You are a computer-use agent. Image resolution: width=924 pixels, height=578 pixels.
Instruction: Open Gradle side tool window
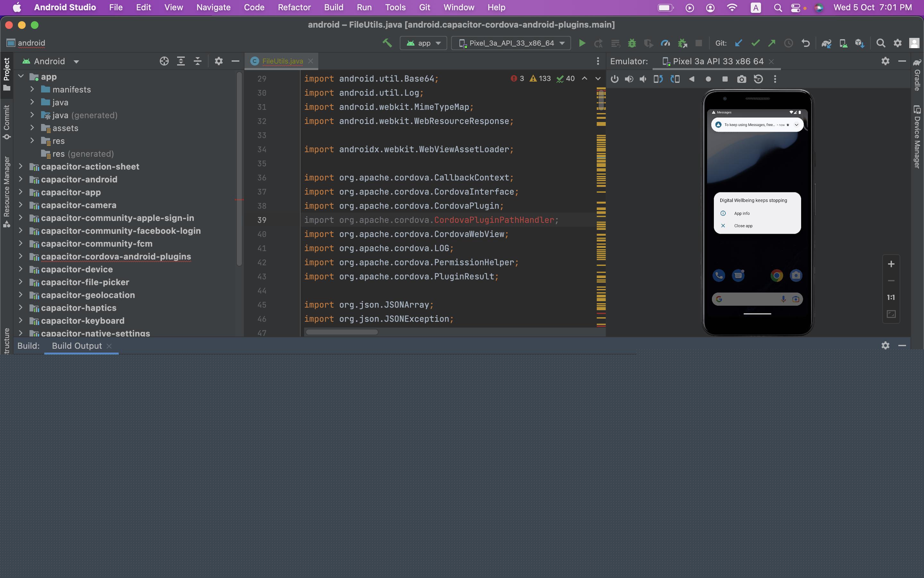[x=917, y=74]
